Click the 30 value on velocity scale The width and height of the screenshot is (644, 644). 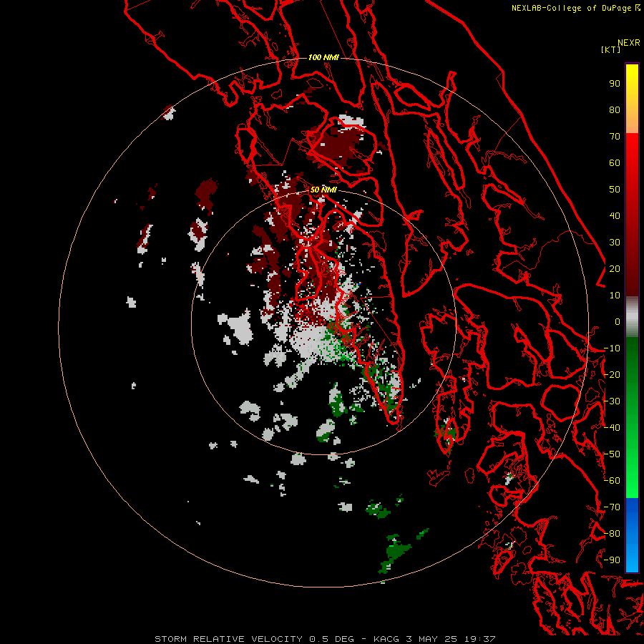tap(615, 243)
